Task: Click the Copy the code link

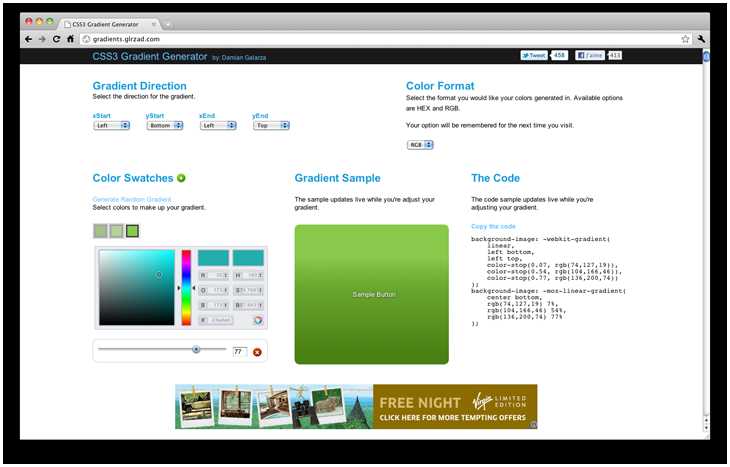Action: click(x=493, y=226)
